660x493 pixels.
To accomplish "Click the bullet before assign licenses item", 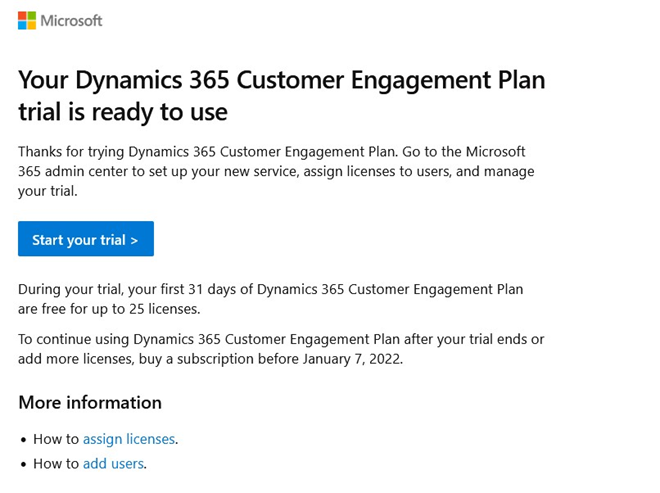I will pyautogui.click(x=24, y=440).
